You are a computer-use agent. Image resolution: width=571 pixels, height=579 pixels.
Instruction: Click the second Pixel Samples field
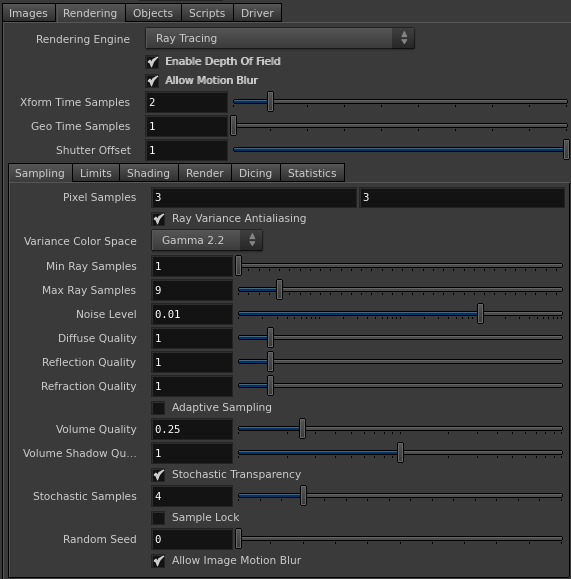[x=462, y=197]
